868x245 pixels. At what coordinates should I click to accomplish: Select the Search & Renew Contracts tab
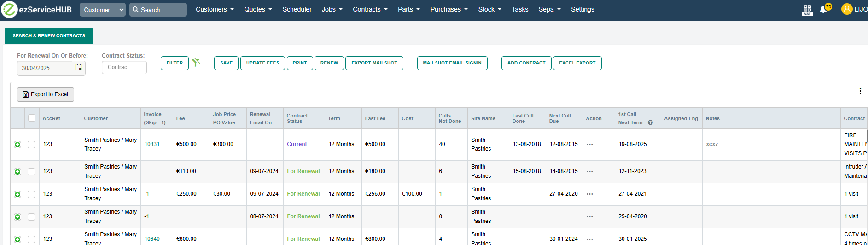49,35
